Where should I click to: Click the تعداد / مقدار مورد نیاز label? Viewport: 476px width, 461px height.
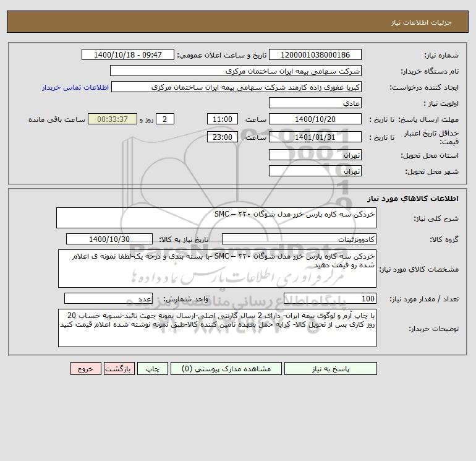[x=424, y=299]
